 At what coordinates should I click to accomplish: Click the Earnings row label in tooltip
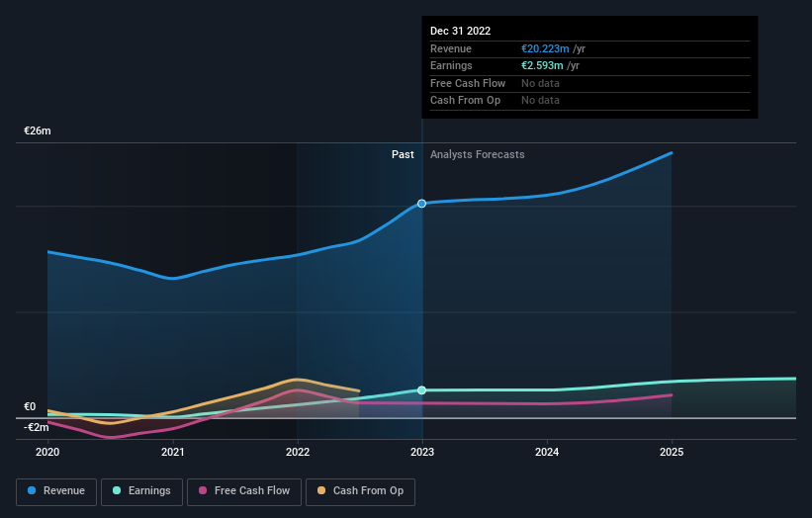pyautogui.click(x=451, y=65)
